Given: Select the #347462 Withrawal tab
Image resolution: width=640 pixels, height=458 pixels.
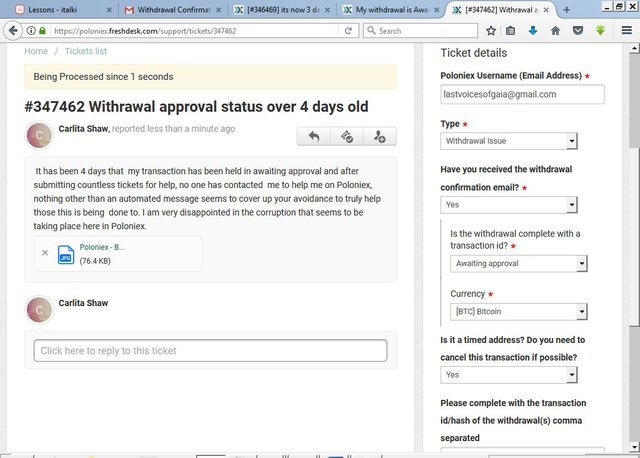Looking at the screenshot, I should point(500,10).
